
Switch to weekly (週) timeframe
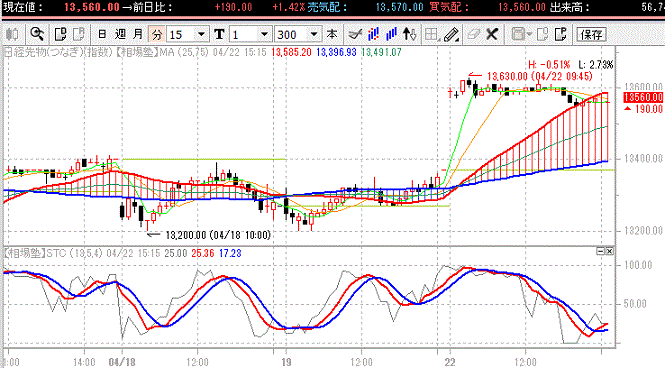click(120, 34)
